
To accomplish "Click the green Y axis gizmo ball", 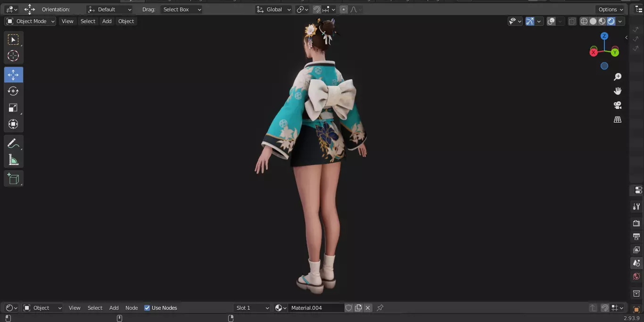I will [x=615, y=52].
